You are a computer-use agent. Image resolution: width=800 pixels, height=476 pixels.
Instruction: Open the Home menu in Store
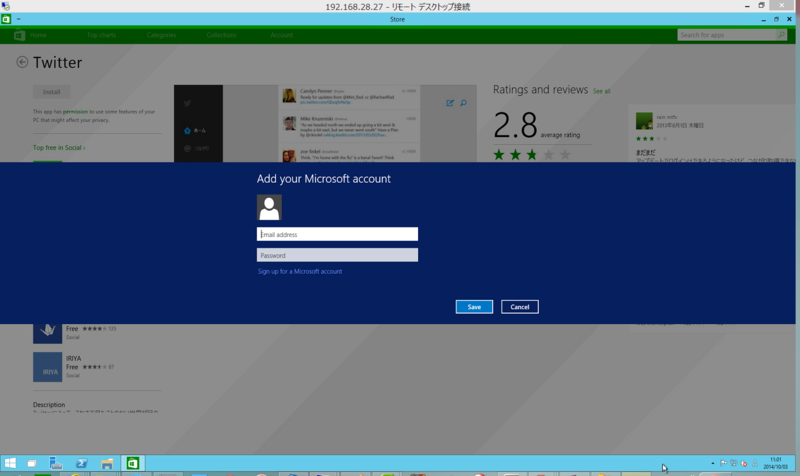coord(38,35)
